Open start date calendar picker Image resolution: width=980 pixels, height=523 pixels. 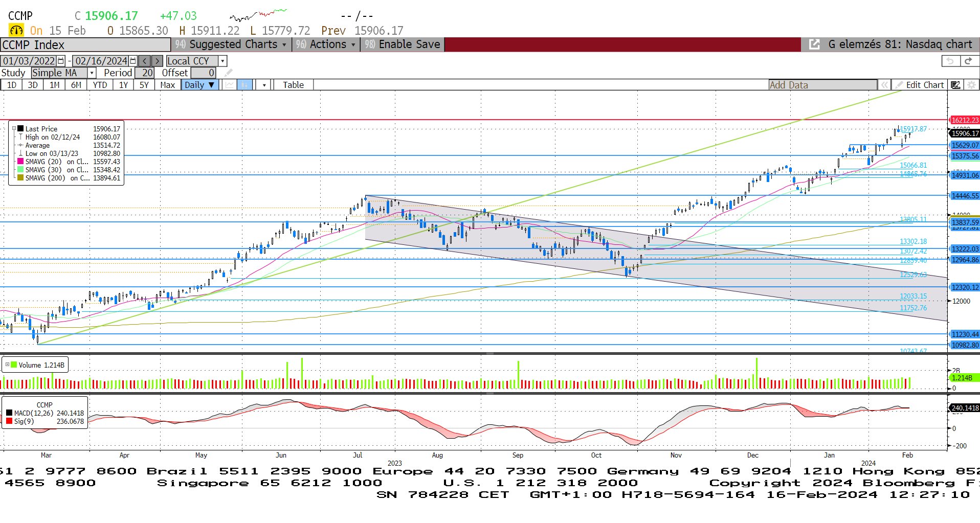(61, 61)
